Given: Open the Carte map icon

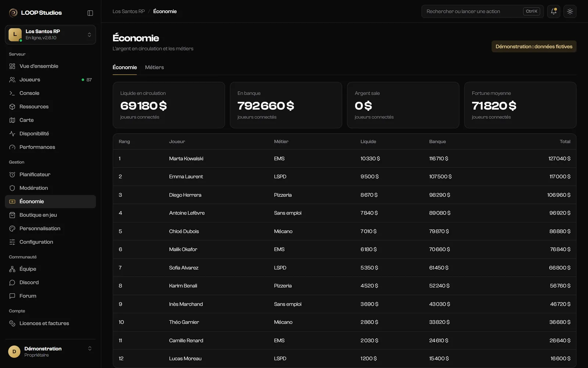Looking at the screenshot, I should [12, 120].
